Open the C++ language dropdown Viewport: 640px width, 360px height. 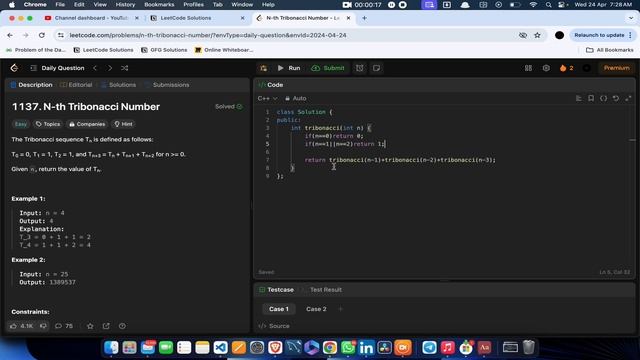(267, 98)
